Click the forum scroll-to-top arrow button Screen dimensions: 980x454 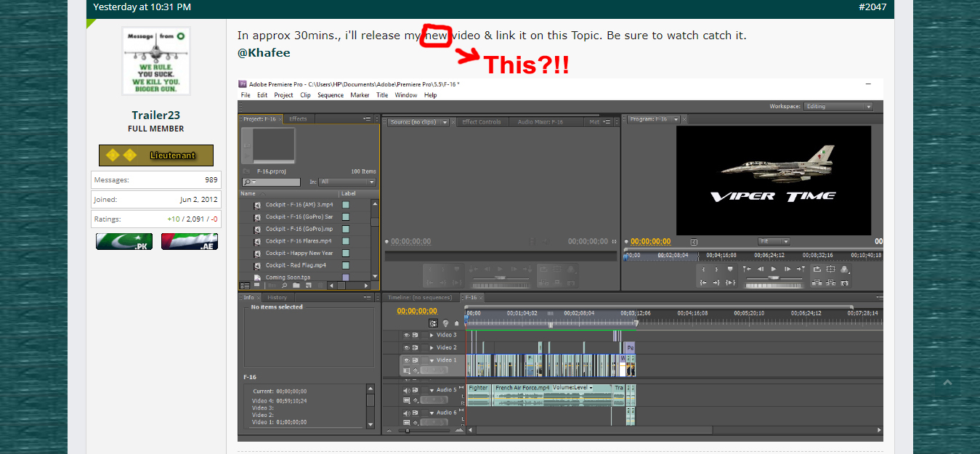[947, 383]
